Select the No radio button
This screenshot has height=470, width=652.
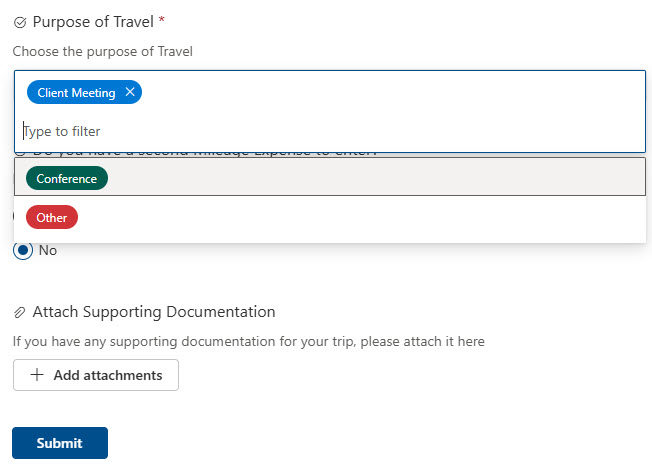[23, 250]
